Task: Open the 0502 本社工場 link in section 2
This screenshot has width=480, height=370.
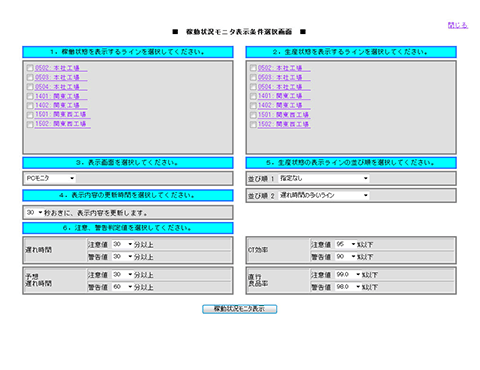Action: [x=284, y=68]
